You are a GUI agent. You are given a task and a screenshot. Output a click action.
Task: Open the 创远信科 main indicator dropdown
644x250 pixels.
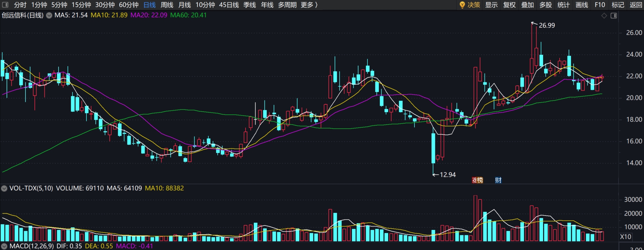coord(49,15)
